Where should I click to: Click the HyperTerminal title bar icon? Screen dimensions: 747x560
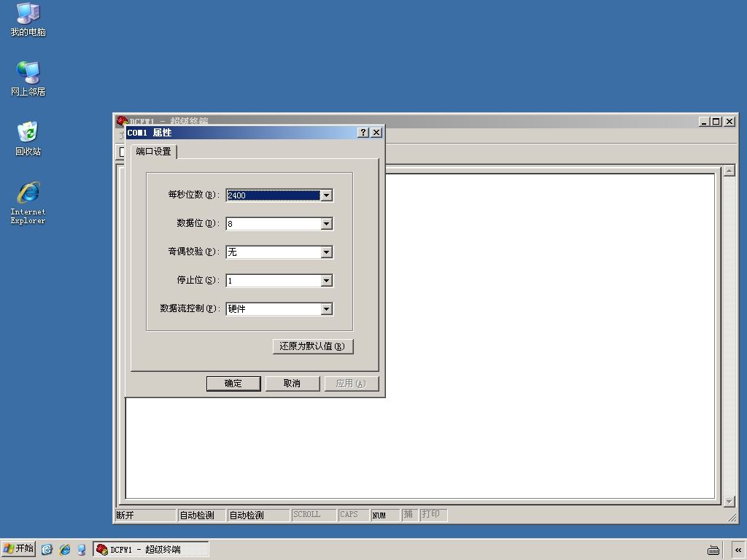pos(122,121)
